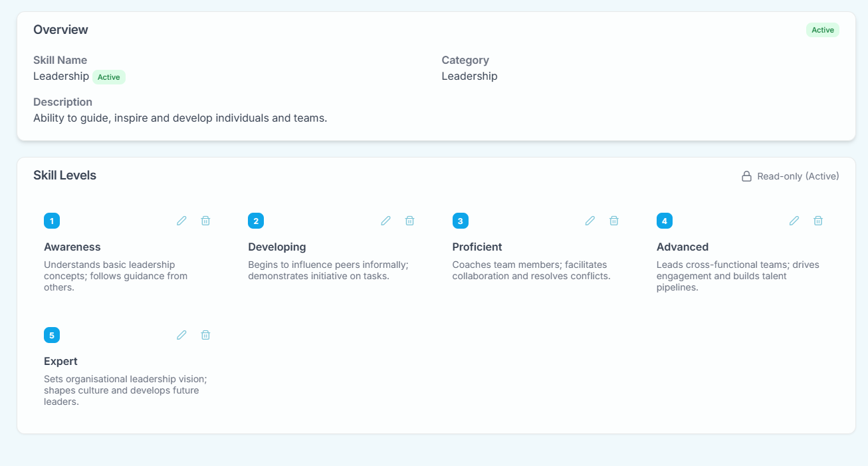Delete the Expert skill level
The height and width of the screenshot is (466, 868).
(205, 334)
